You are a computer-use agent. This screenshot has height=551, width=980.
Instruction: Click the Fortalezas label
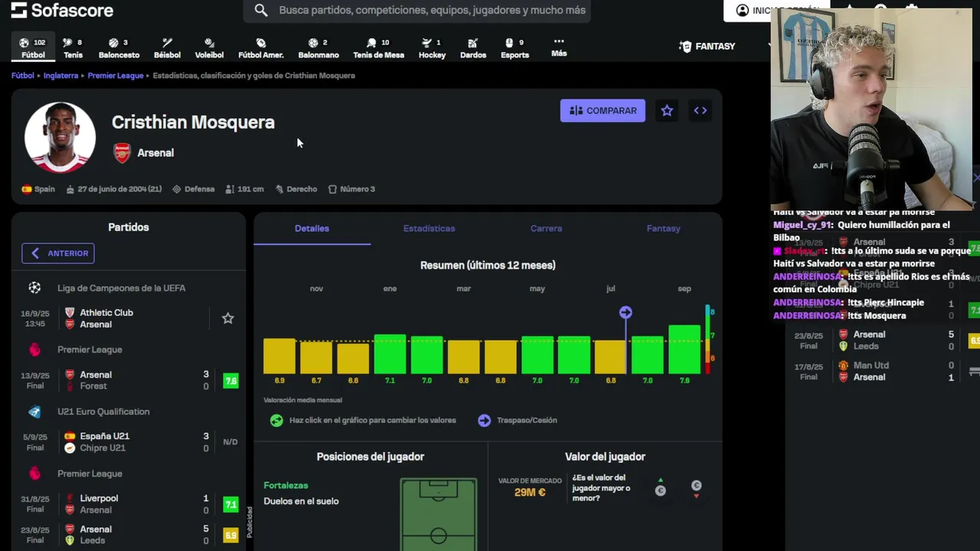click(x=286, y=485)
